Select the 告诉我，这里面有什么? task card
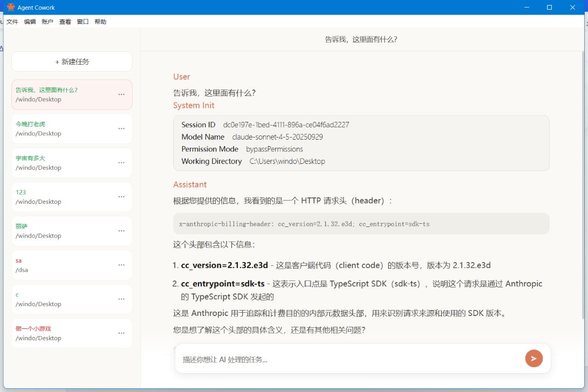This screenshot has width=588, height=392. pos(72,94)
